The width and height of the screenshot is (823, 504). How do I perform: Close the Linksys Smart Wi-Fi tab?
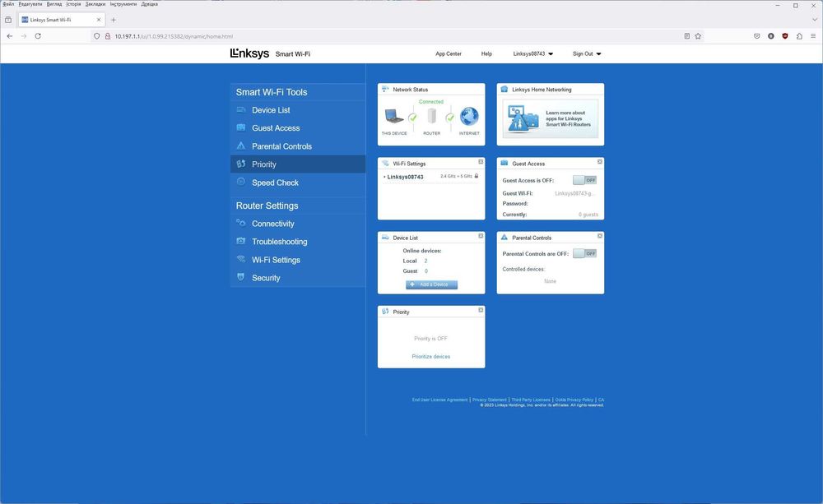tap(99, 20)
